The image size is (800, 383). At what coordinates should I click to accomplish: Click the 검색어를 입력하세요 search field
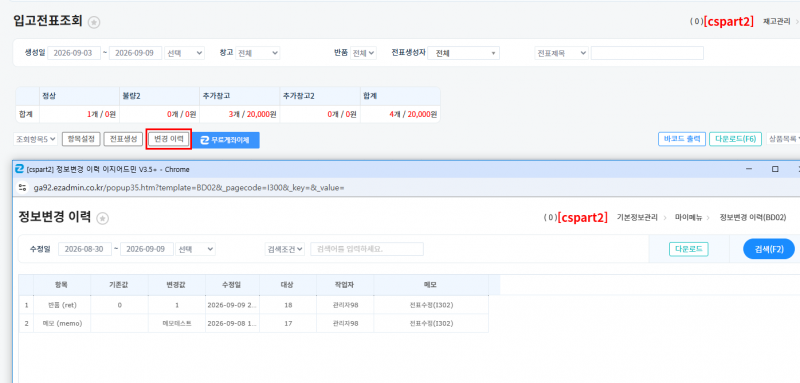tap(367, 249)
